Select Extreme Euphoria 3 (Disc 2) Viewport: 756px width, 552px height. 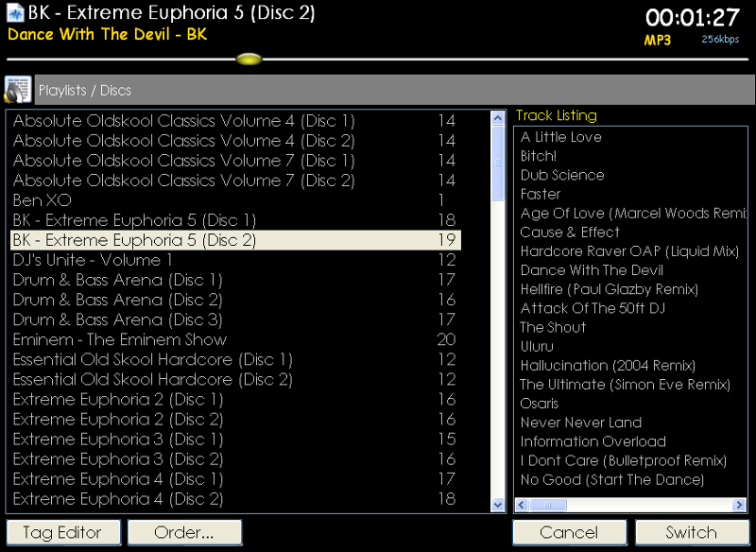coord(235,459)
